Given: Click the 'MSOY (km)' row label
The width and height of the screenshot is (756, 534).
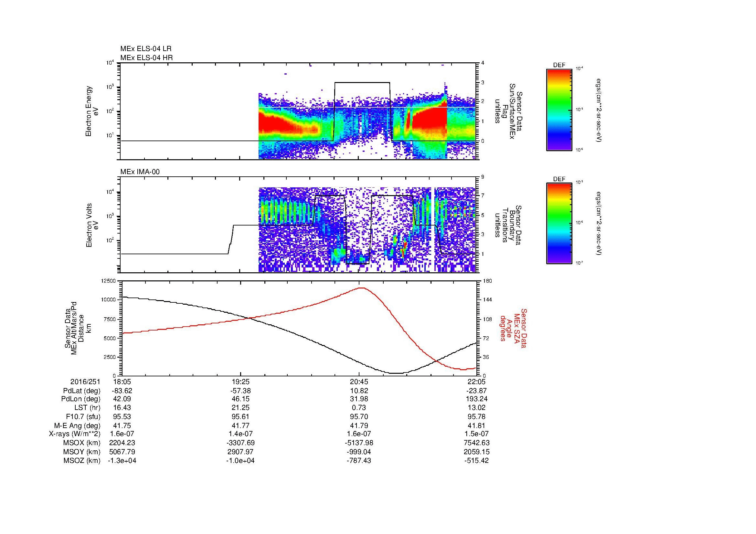Looking at the screenshot, I should [82, 452].
